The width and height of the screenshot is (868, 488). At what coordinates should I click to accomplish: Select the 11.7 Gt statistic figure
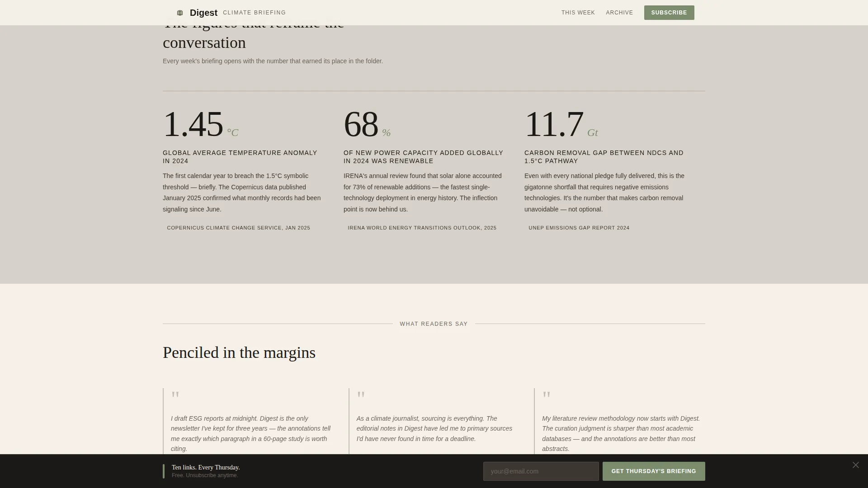(x=561, y=124)
